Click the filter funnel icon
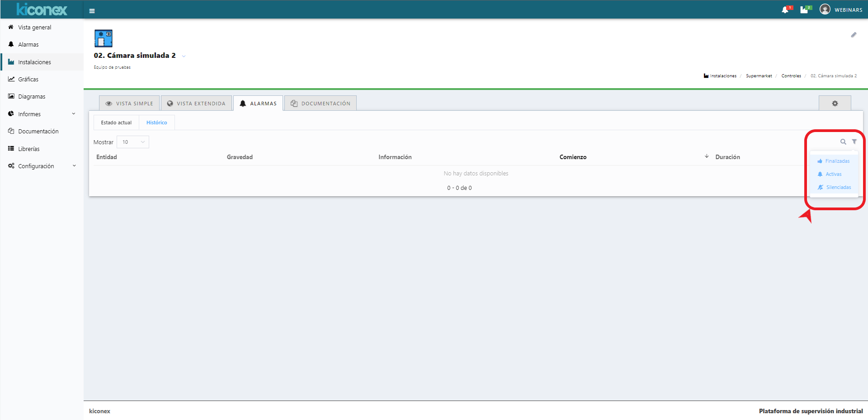 click(x=854, y=142)
